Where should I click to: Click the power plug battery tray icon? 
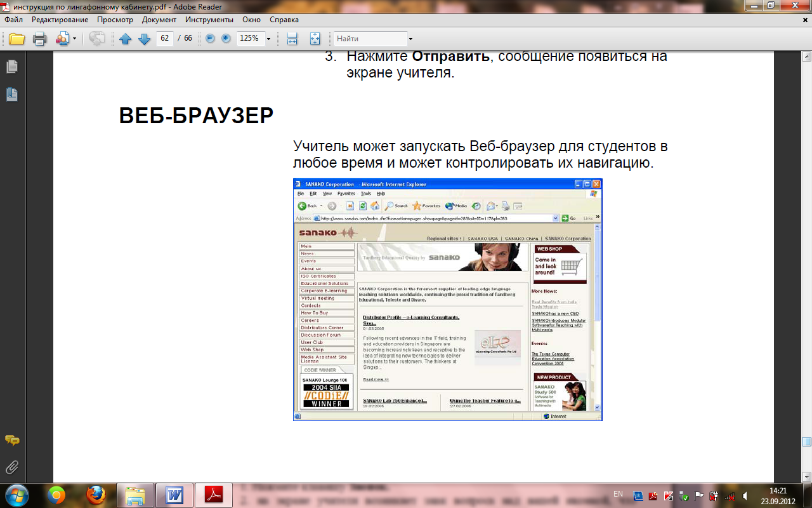pos(714,495)
